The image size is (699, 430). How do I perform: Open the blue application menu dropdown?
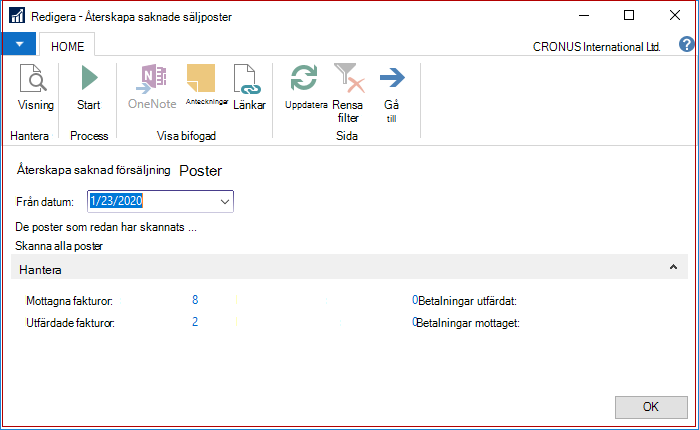19,44
